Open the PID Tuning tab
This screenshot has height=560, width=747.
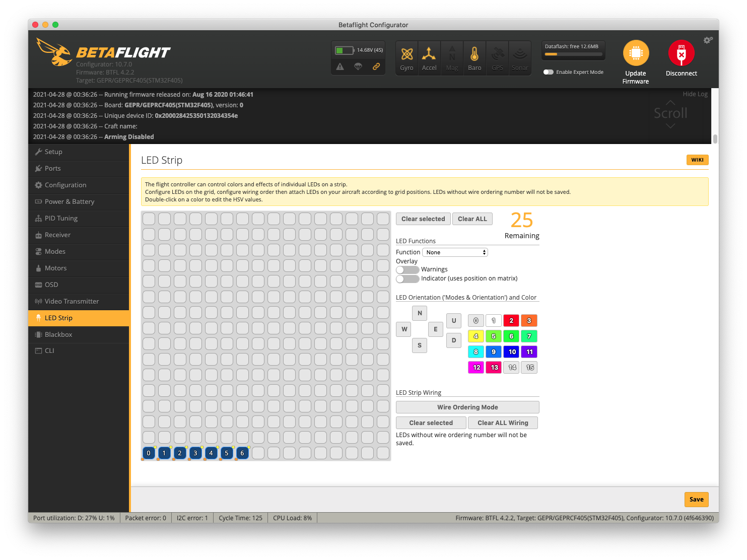click(79, 218)
